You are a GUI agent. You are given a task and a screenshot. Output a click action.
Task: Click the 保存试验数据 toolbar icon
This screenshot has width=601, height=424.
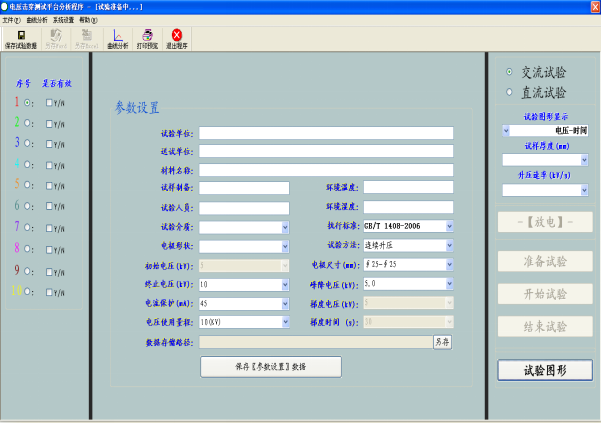click(21, 39)
